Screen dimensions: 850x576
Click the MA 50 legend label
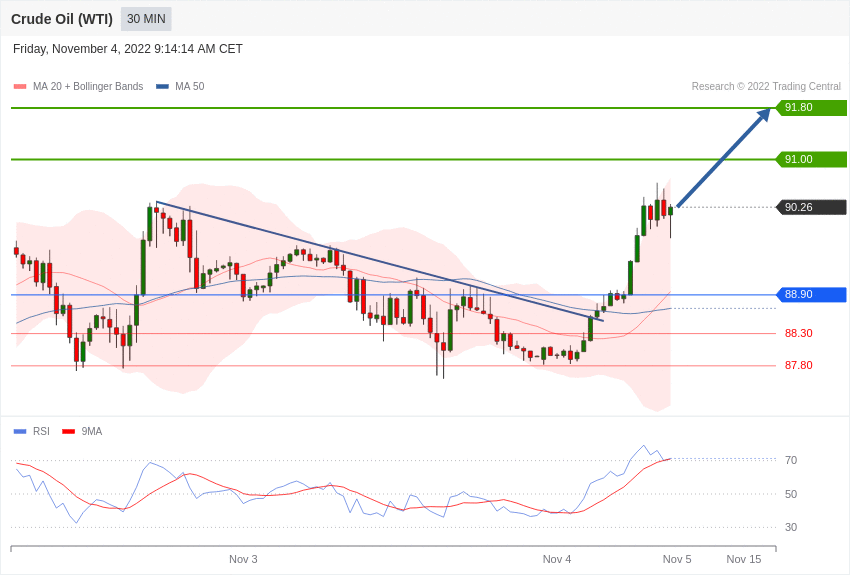(x=189, y=86)
